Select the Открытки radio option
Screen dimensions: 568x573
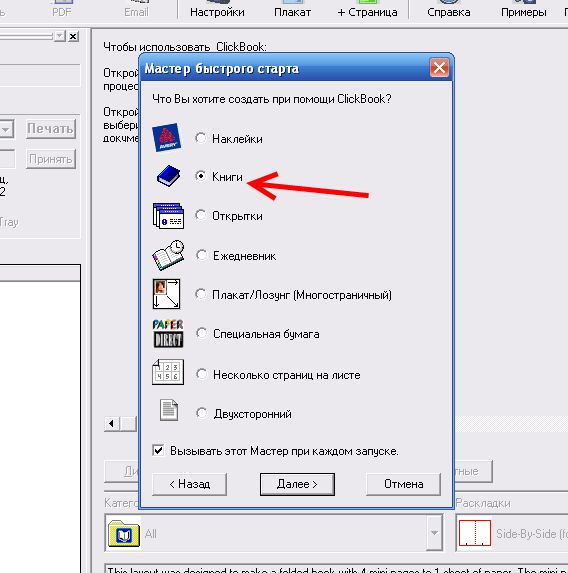click(200, 215)
